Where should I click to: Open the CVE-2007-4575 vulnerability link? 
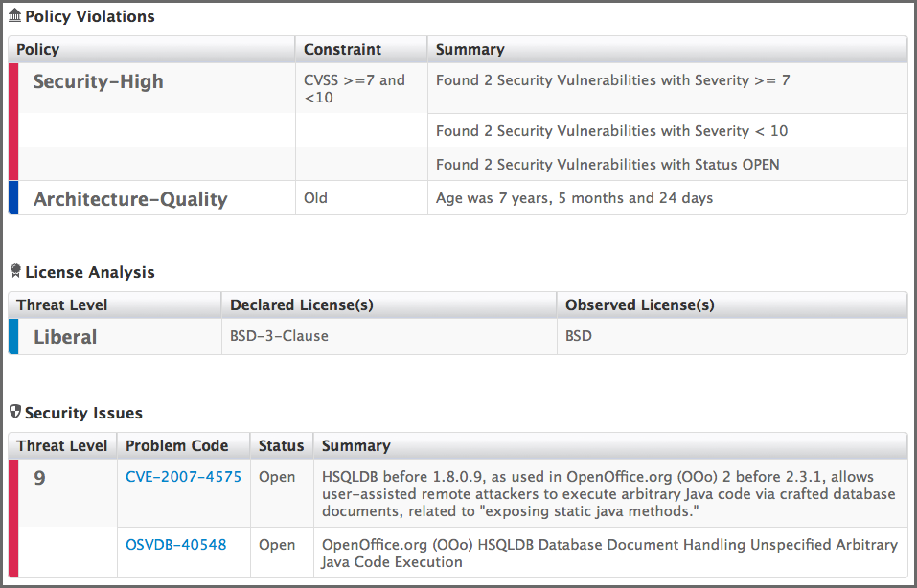(183, 476)
